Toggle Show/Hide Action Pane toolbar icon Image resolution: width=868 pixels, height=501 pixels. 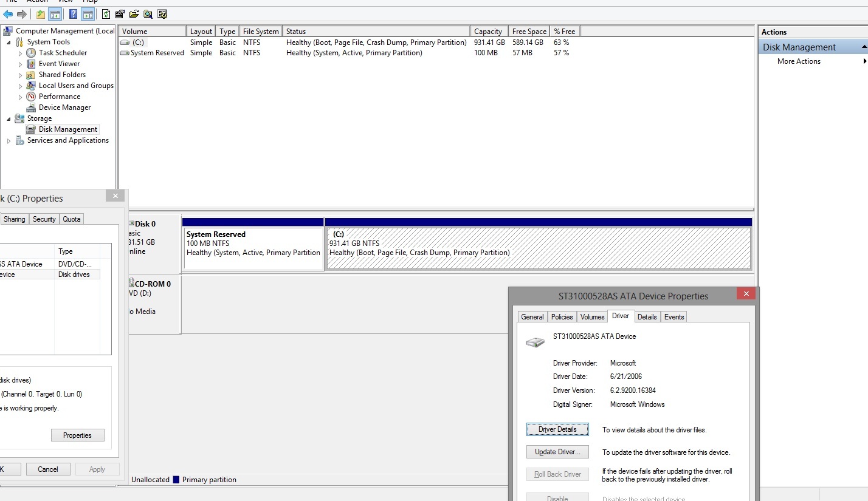[x=88, y=14]
